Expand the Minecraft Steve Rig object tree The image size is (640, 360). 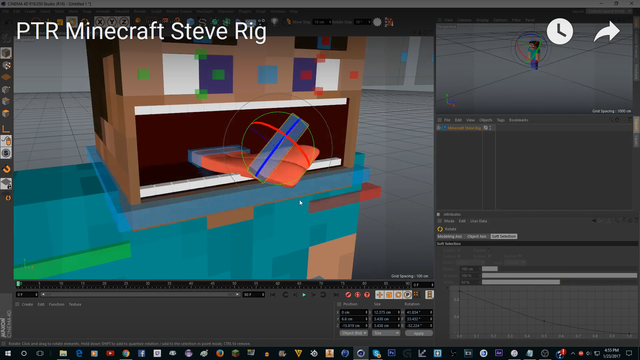[439, 128]
